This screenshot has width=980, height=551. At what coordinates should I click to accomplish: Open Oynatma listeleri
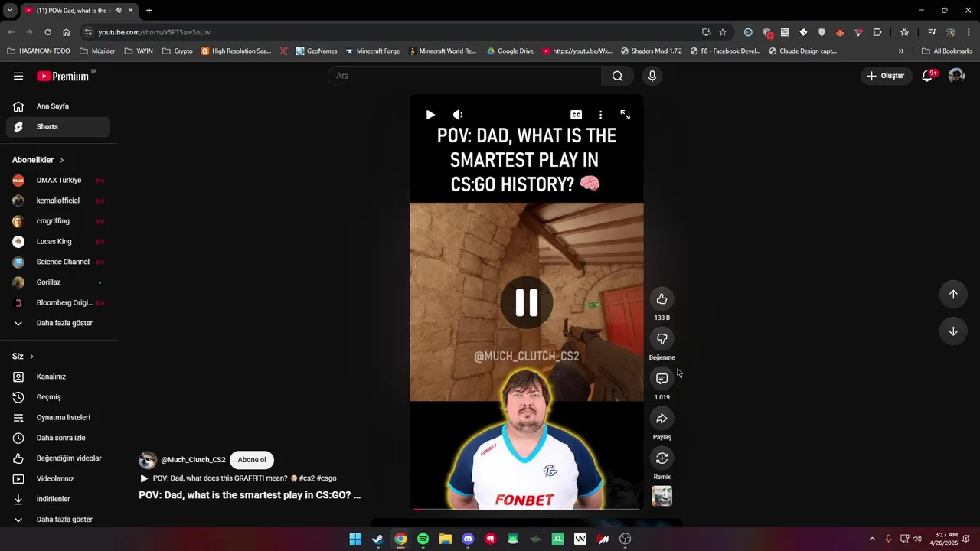pyautogui.click(x=58, y=418)
